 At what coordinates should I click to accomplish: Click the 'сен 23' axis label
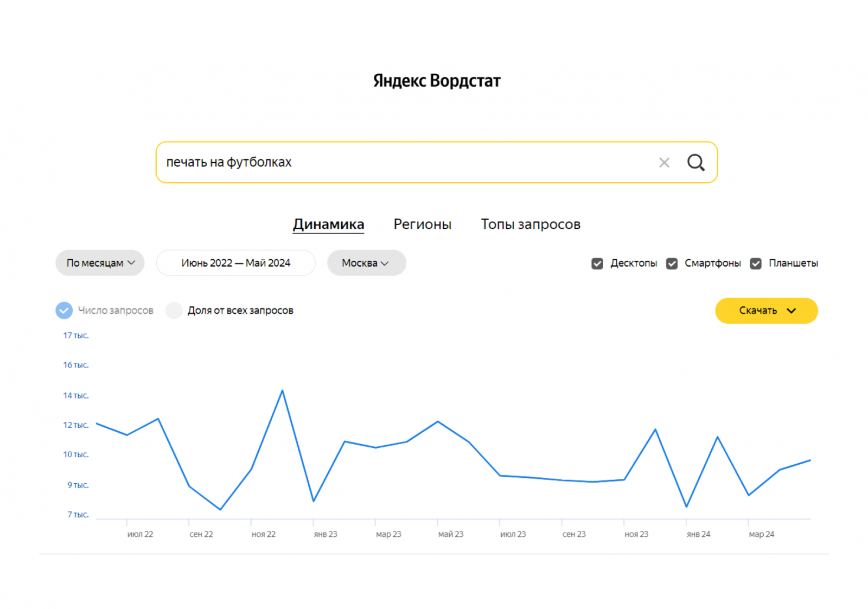pos(574,534)
